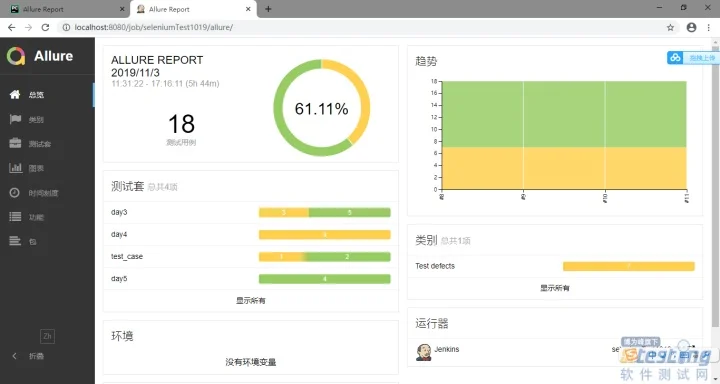Reload the page with the refresh icon

tap(45, 28)
